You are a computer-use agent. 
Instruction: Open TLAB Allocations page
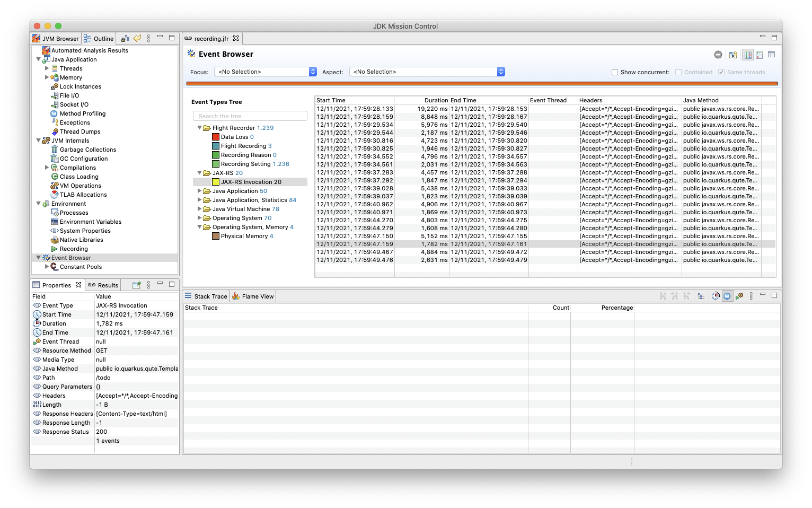point(83,195)
